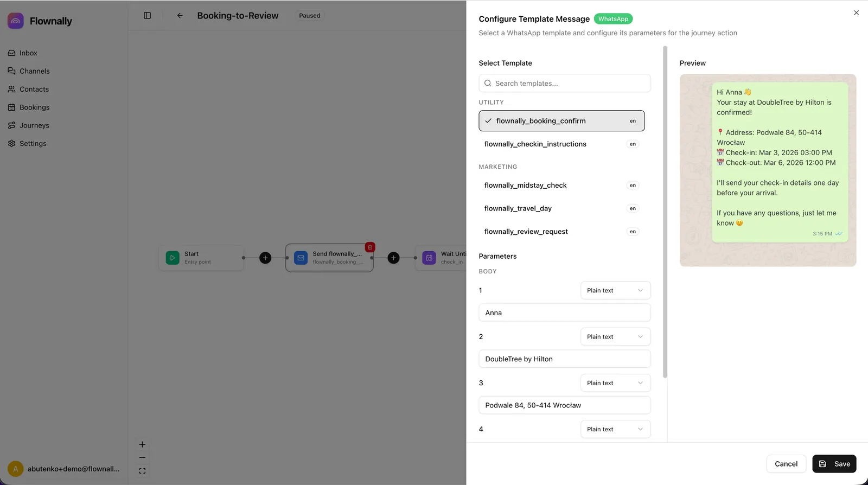Click the Send flownally mail icon
Viewport: 868px width, 485px height.
pyautogui.click(x=301, y=258)
